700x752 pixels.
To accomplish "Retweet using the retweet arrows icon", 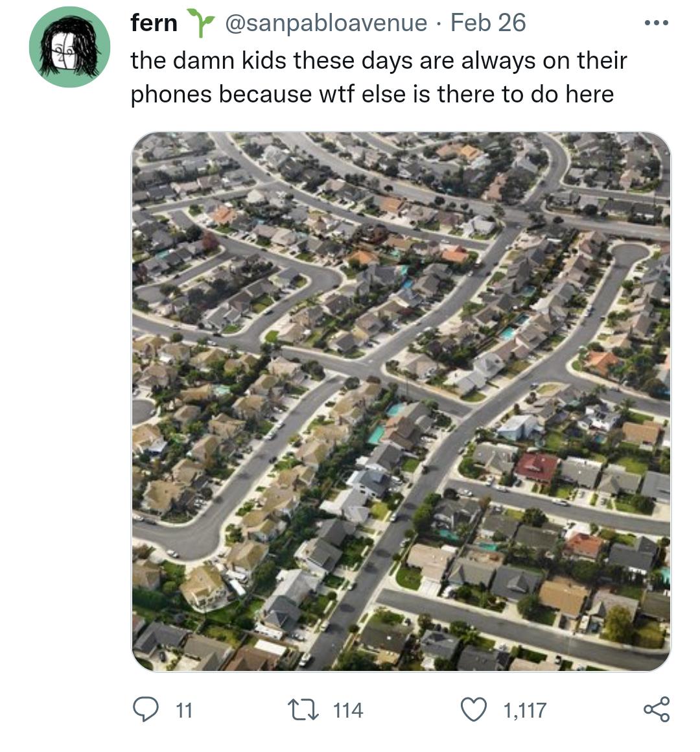I will click(x=303, y=710).
